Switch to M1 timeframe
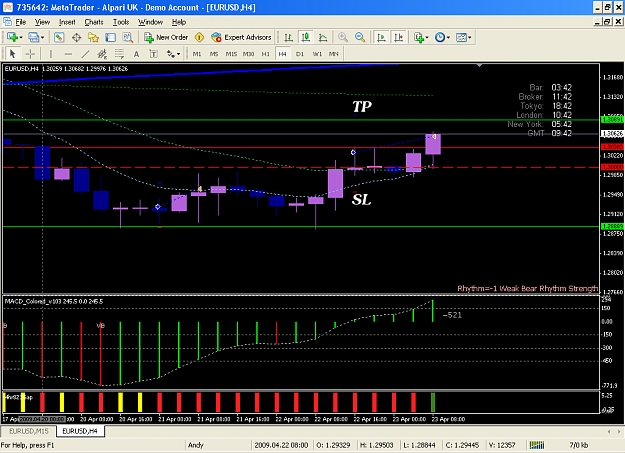 tap(197, 54)
